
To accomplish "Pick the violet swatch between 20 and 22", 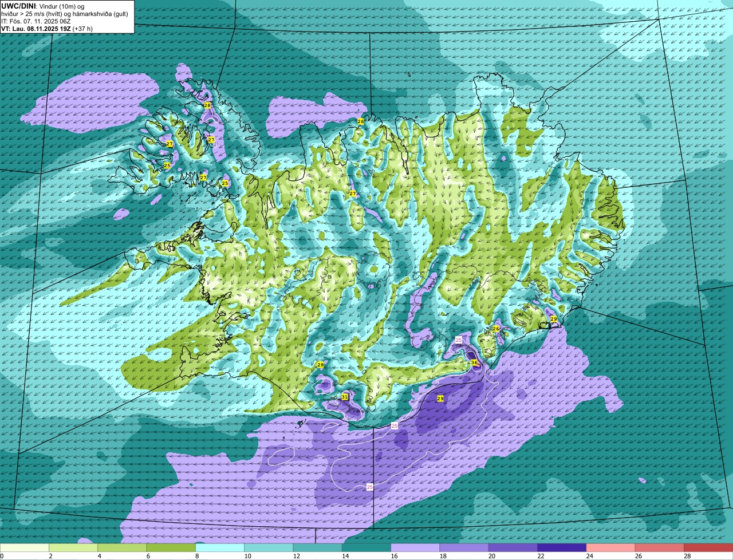I will point(513,547).
